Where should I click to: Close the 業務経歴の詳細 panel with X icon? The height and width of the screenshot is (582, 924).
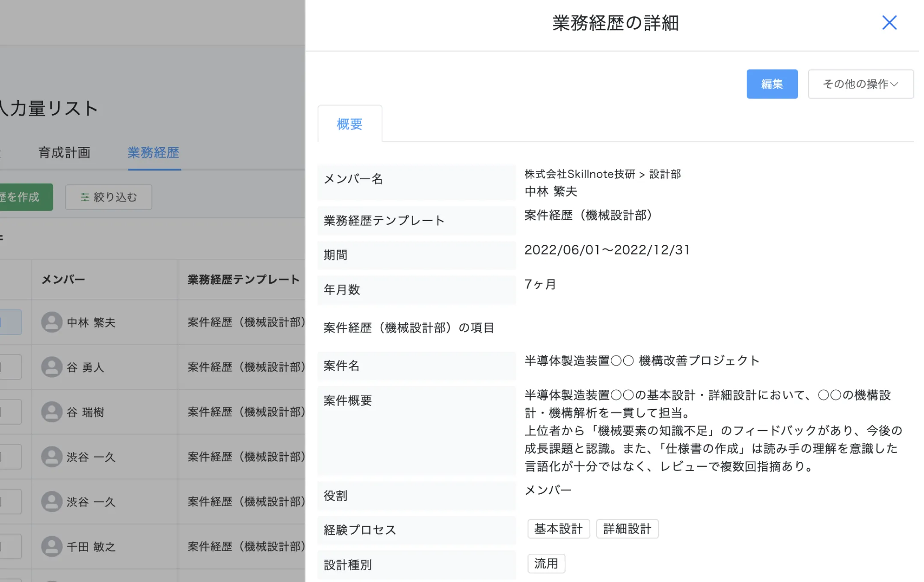point(889,23)
